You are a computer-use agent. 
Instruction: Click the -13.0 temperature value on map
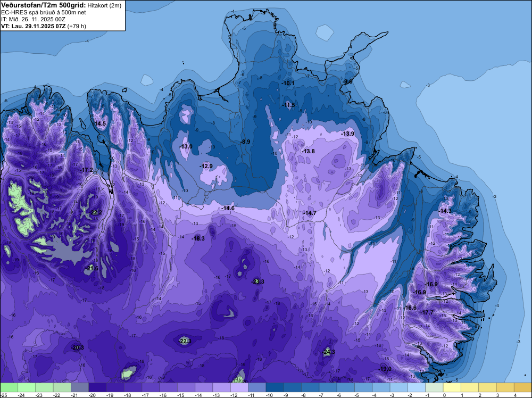point(186,146)
